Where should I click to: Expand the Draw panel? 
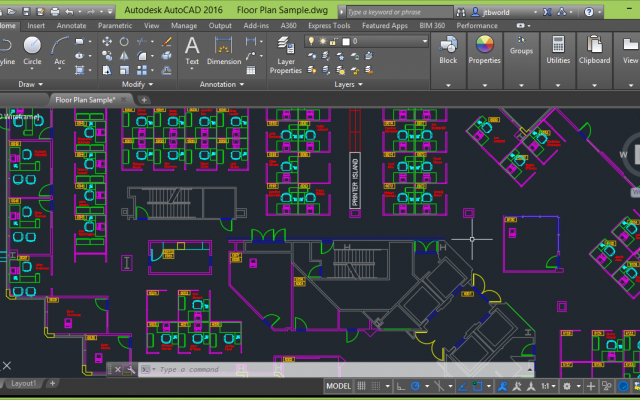31,84
